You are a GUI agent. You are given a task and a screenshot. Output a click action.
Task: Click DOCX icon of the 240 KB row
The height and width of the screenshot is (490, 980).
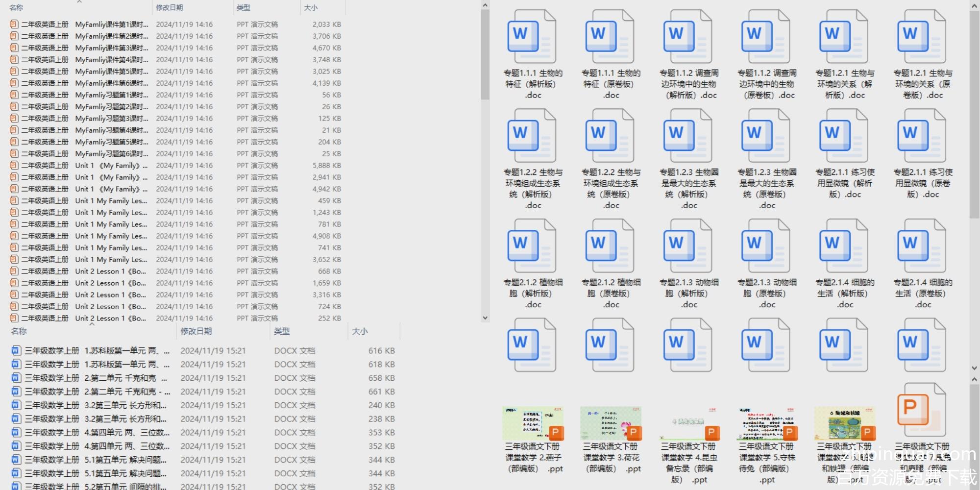coord(16,405)
